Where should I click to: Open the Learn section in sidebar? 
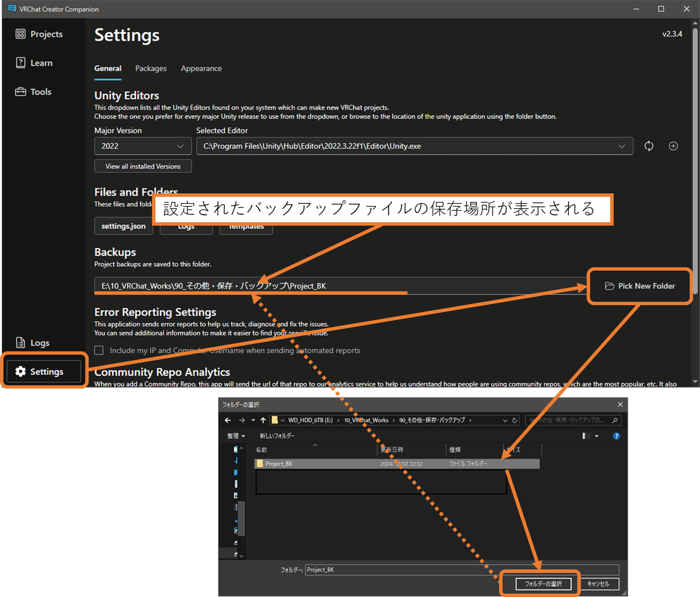coord(34,62)
